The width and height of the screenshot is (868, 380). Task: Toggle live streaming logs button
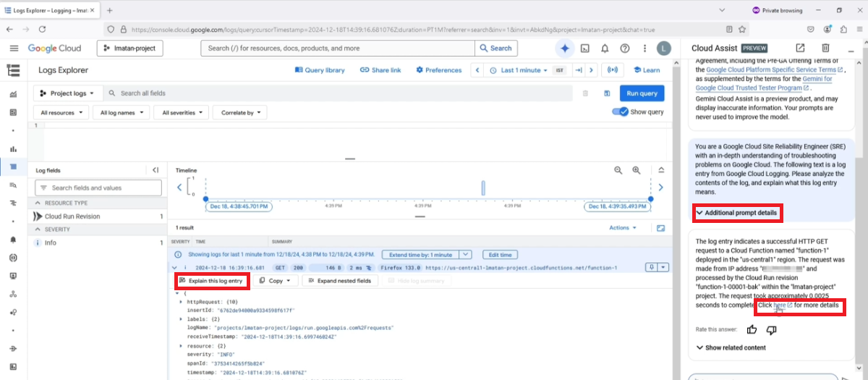coord(614,70)
